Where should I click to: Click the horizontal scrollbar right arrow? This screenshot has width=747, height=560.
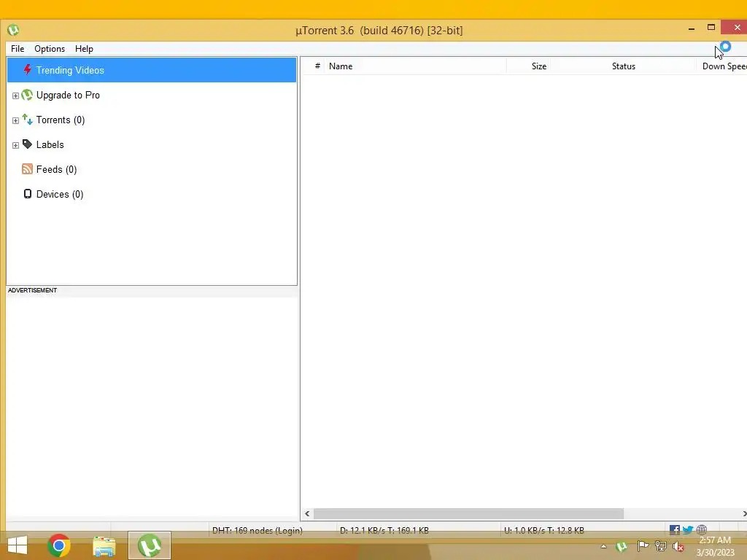pos(744,513)
